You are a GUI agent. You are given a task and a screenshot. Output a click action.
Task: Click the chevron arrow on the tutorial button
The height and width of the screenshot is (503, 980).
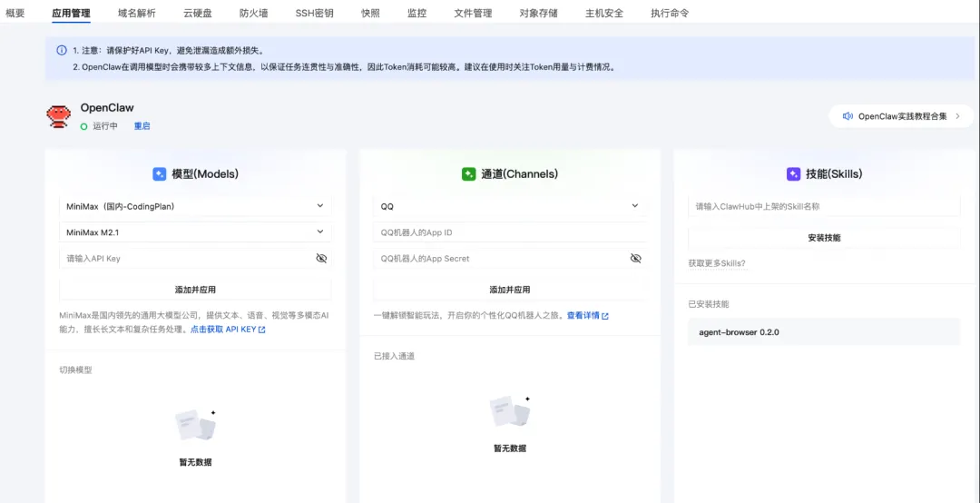[x=957, y=116]
